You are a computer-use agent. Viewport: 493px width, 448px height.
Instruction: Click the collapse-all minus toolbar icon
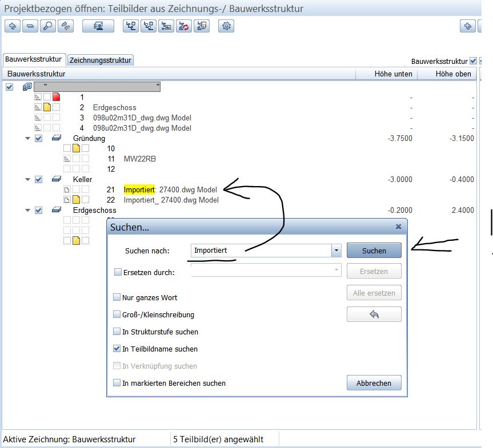point(30,26)
